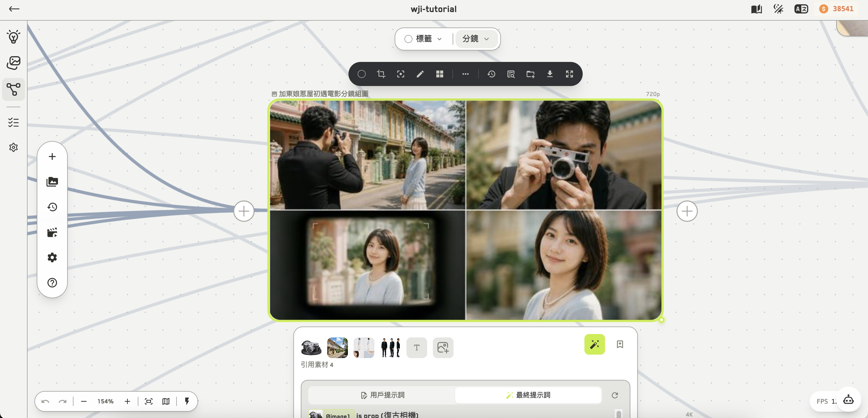Click the prompt scrollbar handle

[x=619, y=414]
